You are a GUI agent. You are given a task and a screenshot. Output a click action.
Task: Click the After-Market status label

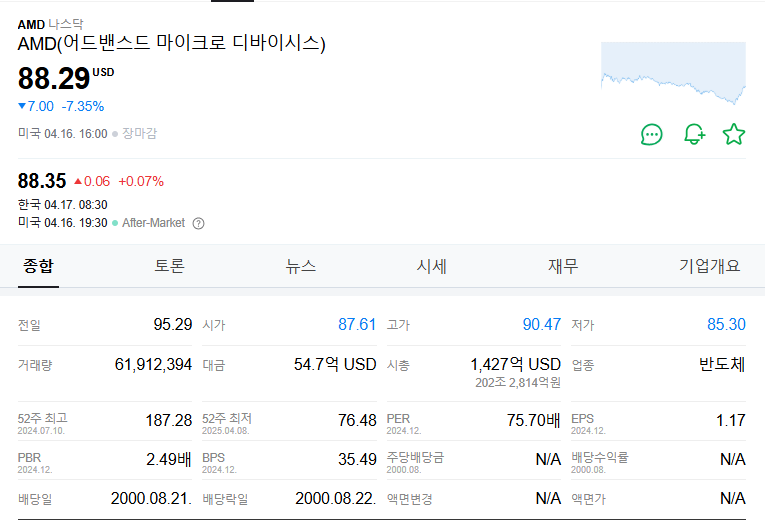(x=153, y=223)
